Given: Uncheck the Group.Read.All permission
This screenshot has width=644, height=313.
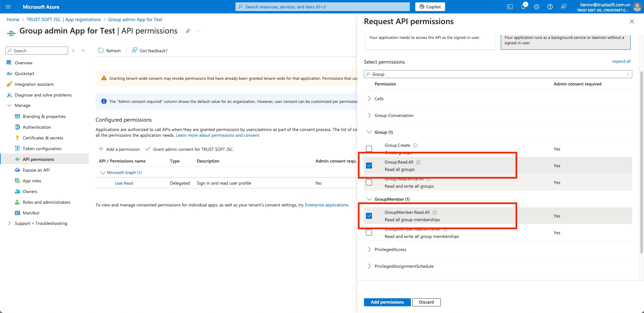Looking at the screenshot, I should (x=369, y=166).
